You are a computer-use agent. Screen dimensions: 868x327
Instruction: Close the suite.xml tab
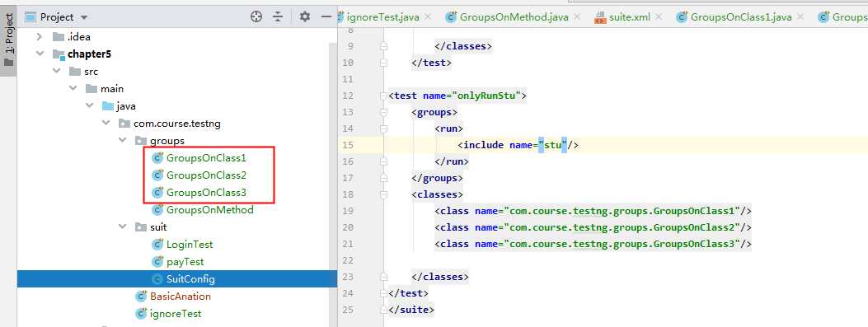click(x=659, y=17)
